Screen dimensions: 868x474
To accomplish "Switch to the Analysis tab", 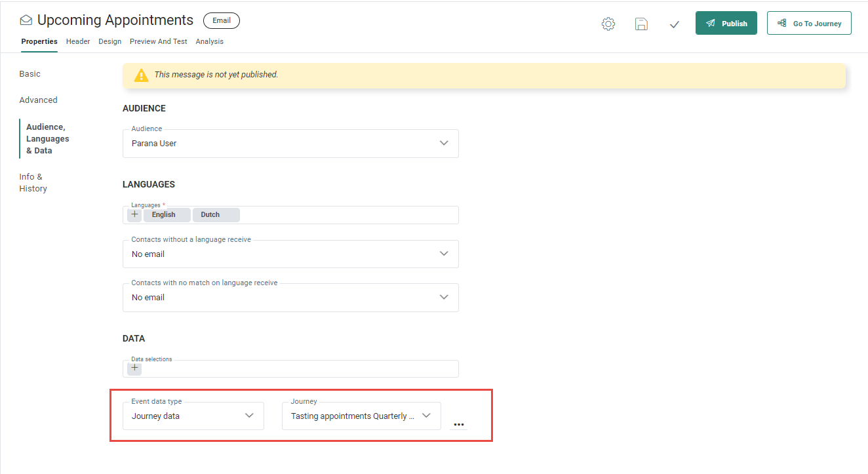I will [209, 41].
